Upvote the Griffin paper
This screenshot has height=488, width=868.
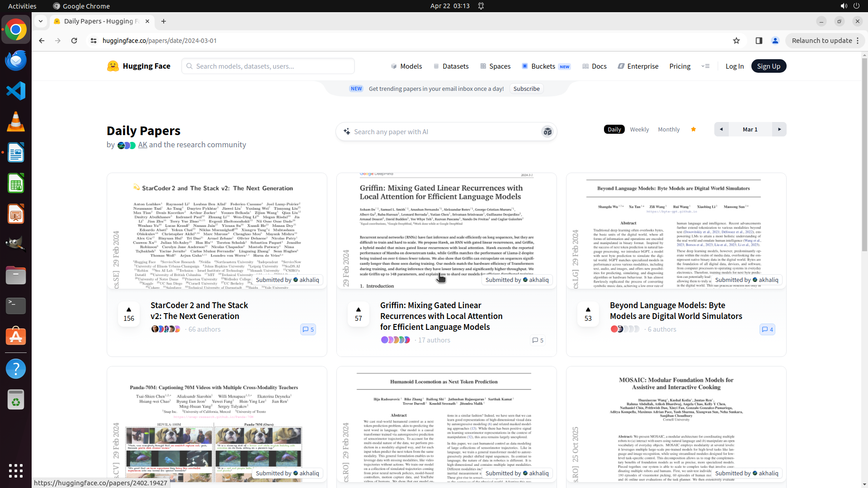click(358, 314)
